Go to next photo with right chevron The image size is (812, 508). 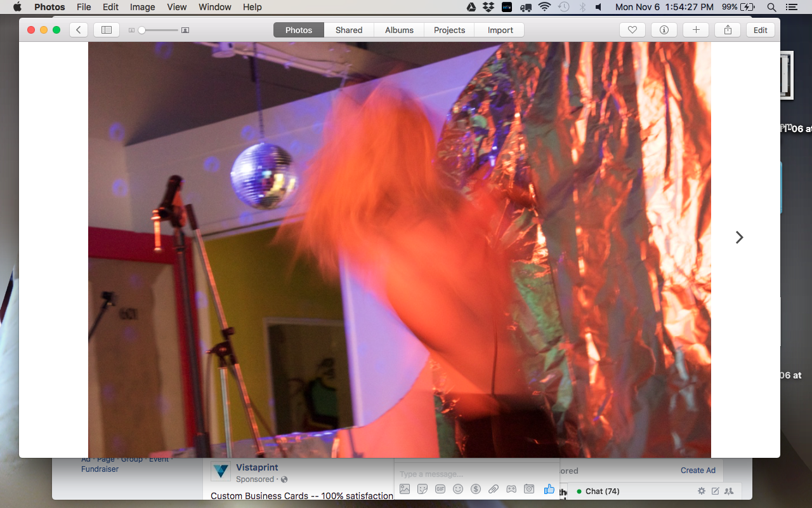tap(739, 237)
